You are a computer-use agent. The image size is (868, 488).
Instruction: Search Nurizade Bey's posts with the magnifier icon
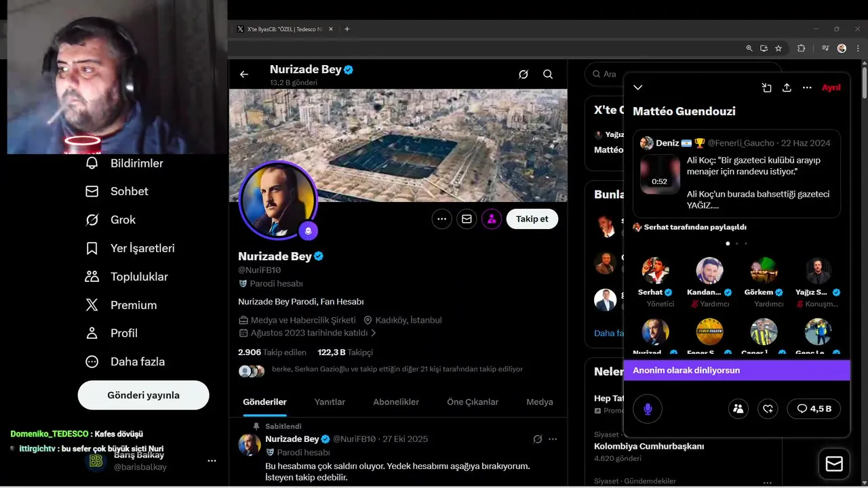548,75
